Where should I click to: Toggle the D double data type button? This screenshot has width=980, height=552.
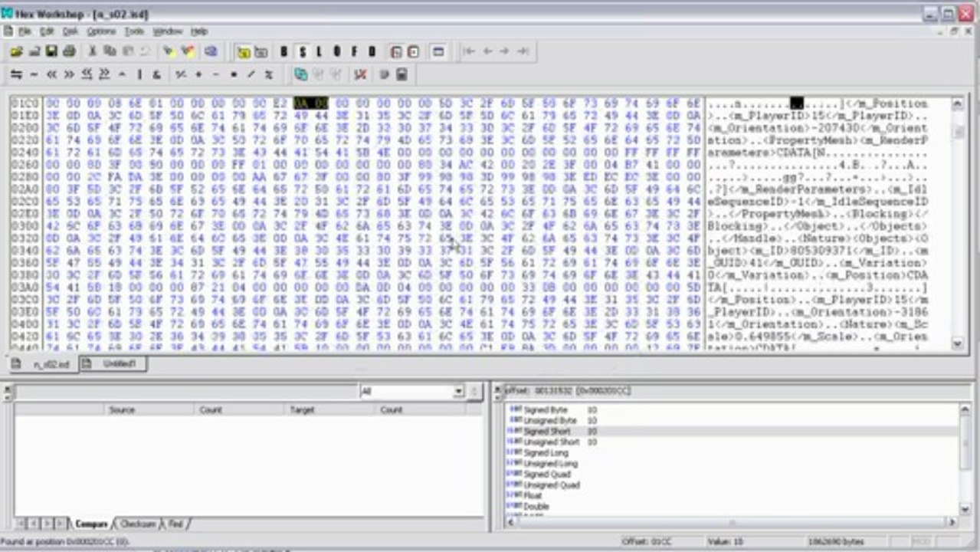point(372,51)
